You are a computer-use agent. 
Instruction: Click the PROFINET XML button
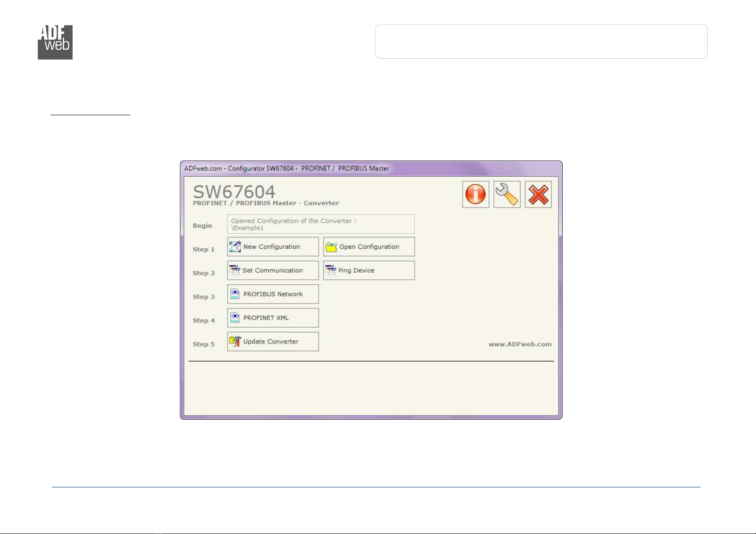pos(273,318)
